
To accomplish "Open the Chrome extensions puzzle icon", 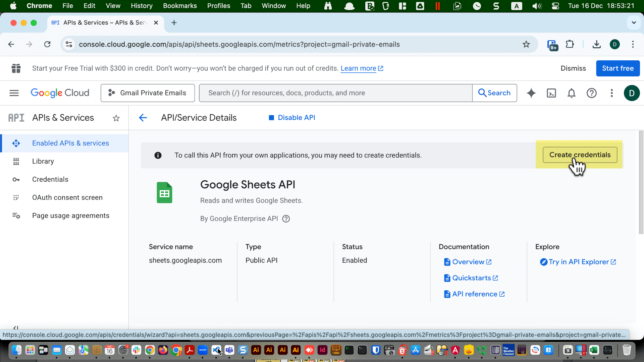I will pyautogui.click(x=570, y=44).
